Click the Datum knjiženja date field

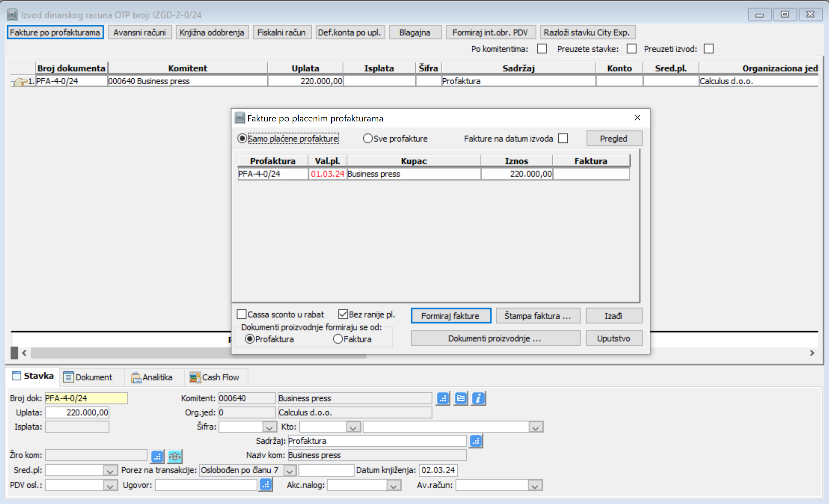437,470
